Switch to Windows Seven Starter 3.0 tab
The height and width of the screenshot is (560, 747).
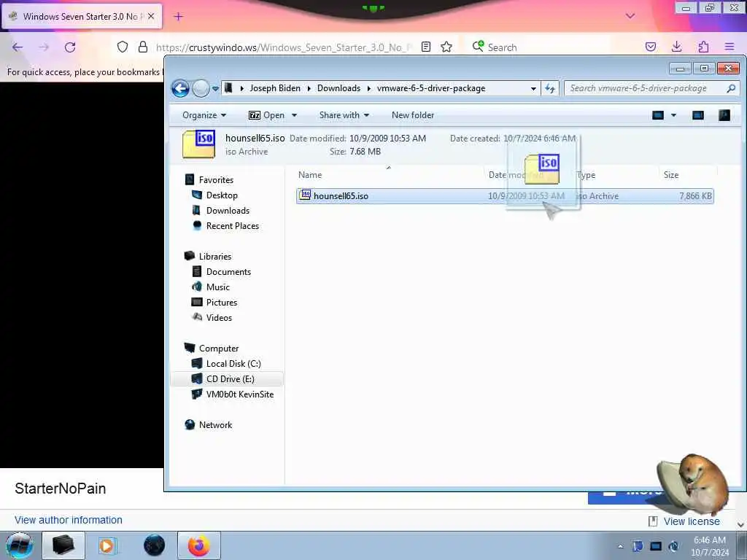point(82,16)
